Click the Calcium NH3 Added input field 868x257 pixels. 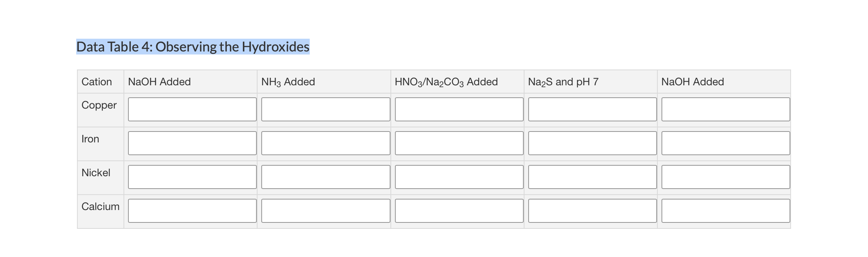325,210
